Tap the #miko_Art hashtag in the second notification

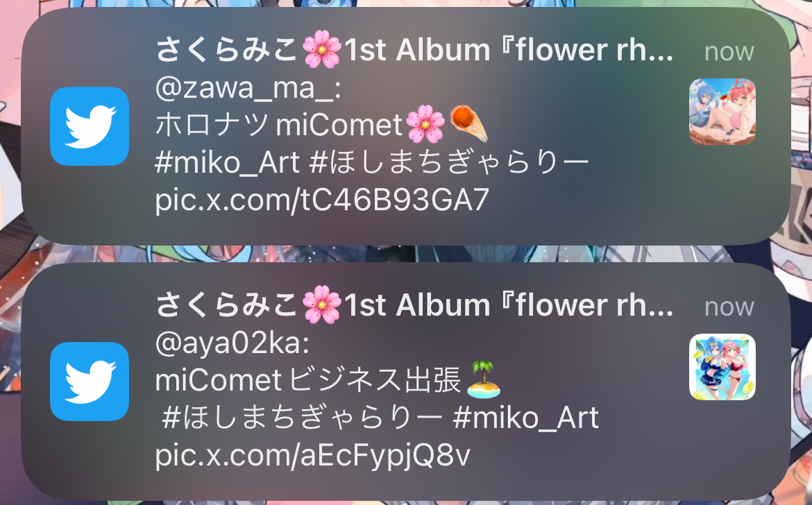[525, 418]
